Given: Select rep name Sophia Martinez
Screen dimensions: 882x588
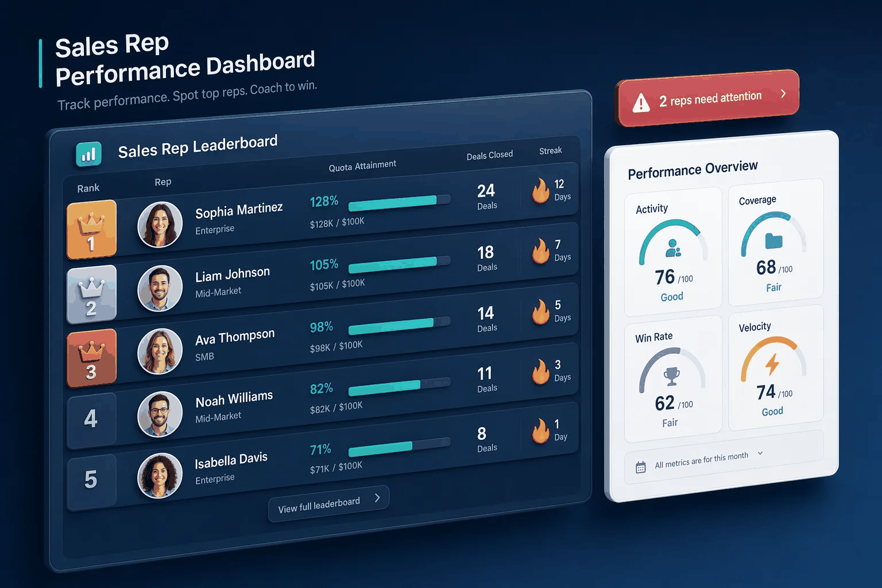Looking at the screenshot, I should coord(239,210).
